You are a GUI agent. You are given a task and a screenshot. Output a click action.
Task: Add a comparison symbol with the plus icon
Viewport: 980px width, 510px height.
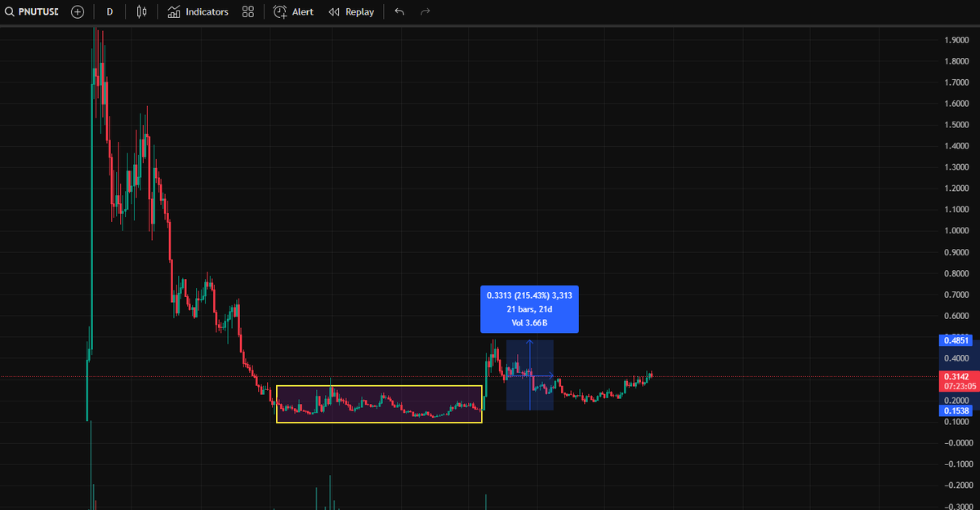[x=77, y=11]
